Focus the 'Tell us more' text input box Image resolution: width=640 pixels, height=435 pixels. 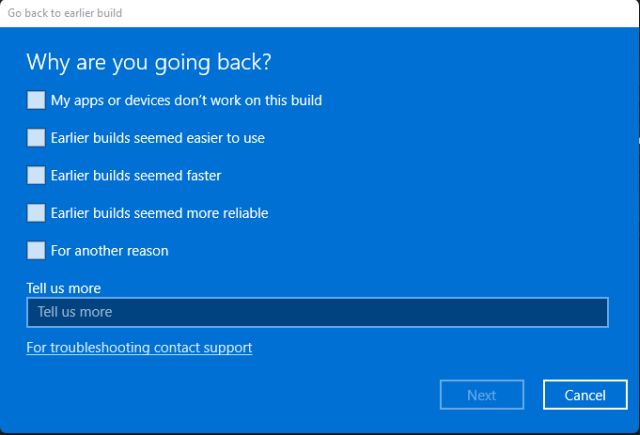[x=317, y=312]
